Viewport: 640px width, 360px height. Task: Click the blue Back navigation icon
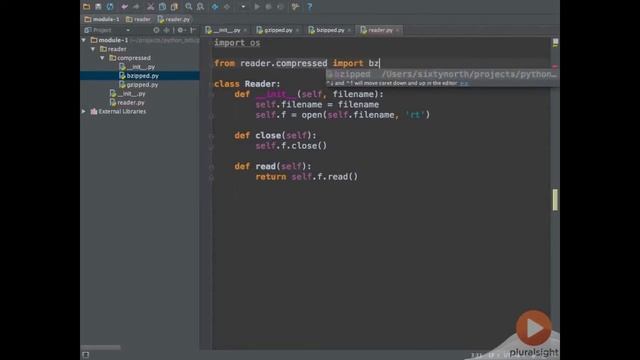coord(215,7)
